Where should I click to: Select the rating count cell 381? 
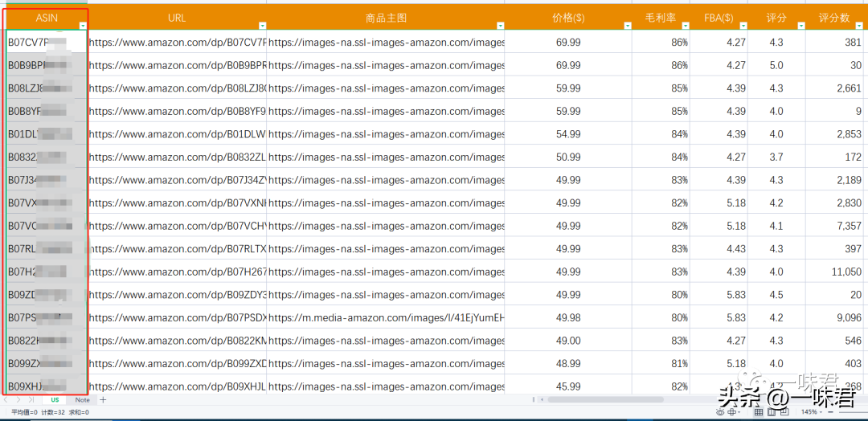tap(834, 42)
